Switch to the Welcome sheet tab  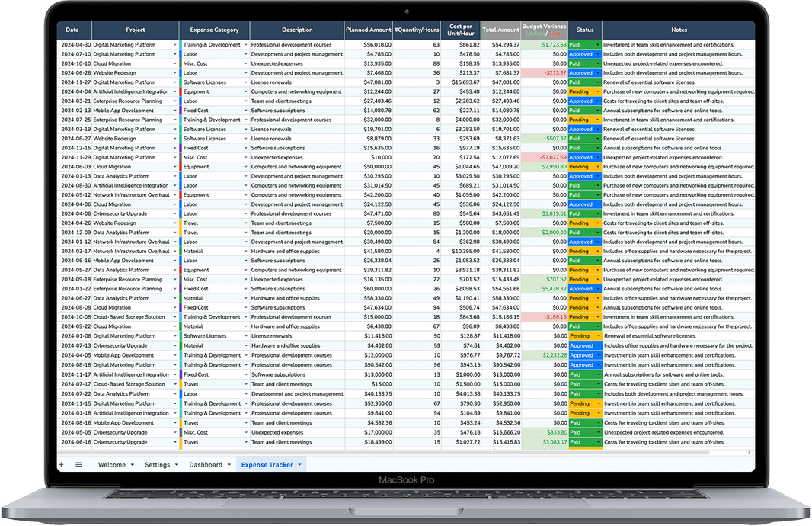pos(112,465)
